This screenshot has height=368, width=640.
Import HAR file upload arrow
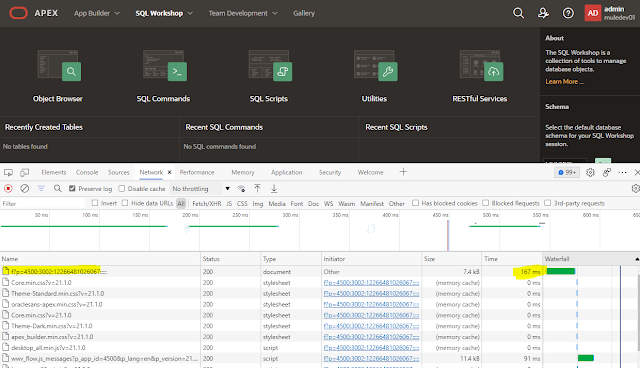click(x=257, y=188)
